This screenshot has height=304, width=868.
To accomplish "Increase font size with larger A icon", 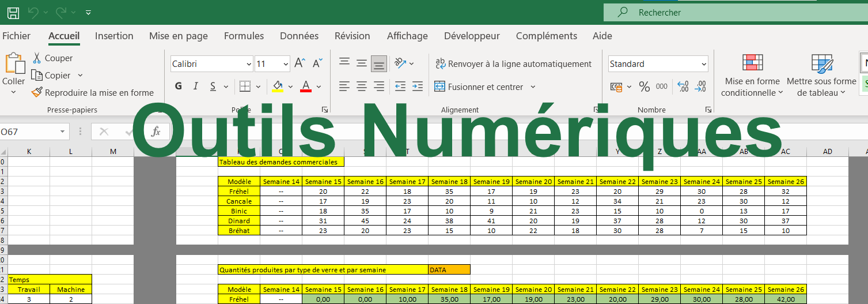I will (300, 63).
